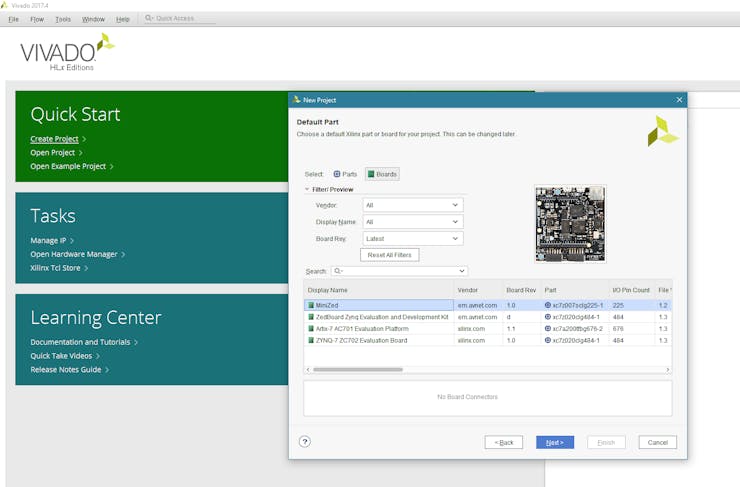
Task: Click the Create Project link
Action: [x=54, y=139]
